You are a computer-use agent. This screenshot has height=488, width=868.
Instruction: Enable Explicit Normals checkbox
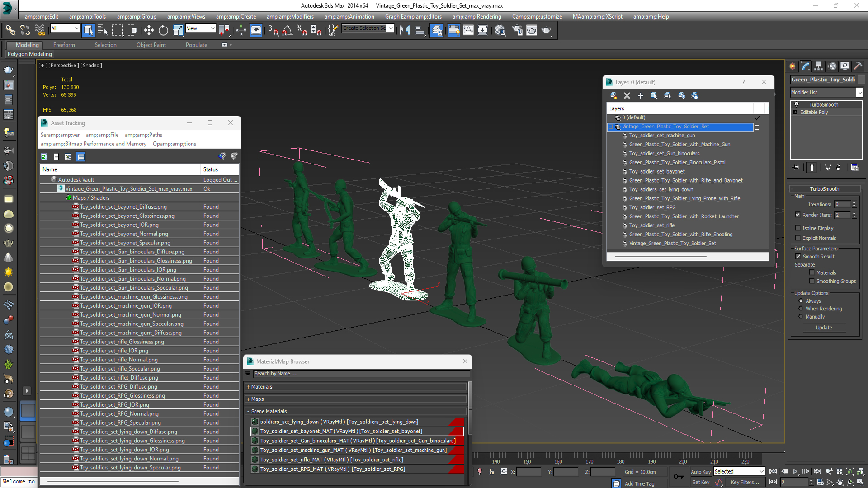797,238
